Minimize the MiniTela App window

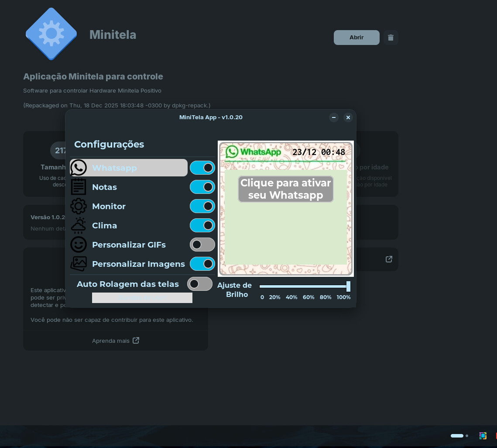(x=334, y=117)
